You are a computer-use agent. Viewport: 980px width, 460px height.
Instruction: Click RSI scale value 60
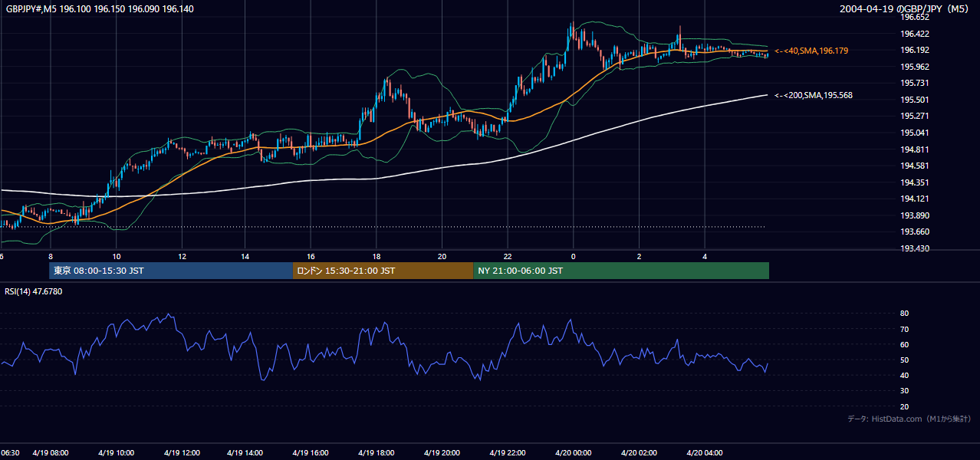pyautogui.click(x=904, y=344)
